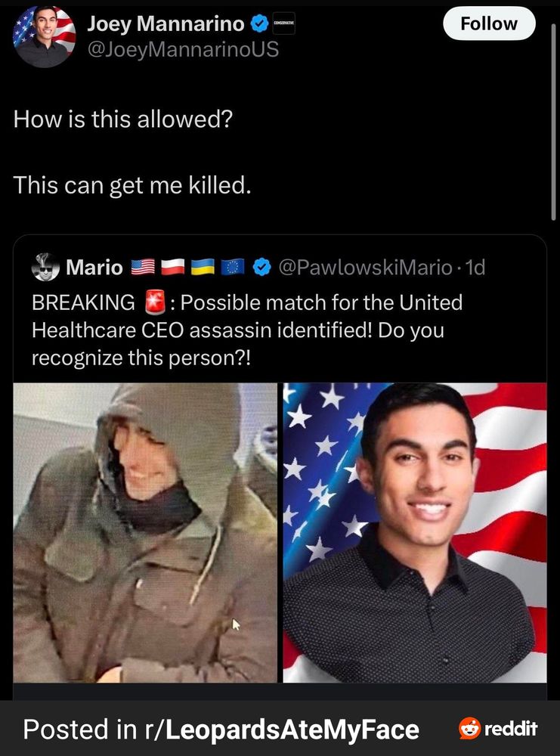The height and width of the screenshot is (756, 560).
Task: Click the Joey Mannarino display name
Action: [x=166, y=23]
